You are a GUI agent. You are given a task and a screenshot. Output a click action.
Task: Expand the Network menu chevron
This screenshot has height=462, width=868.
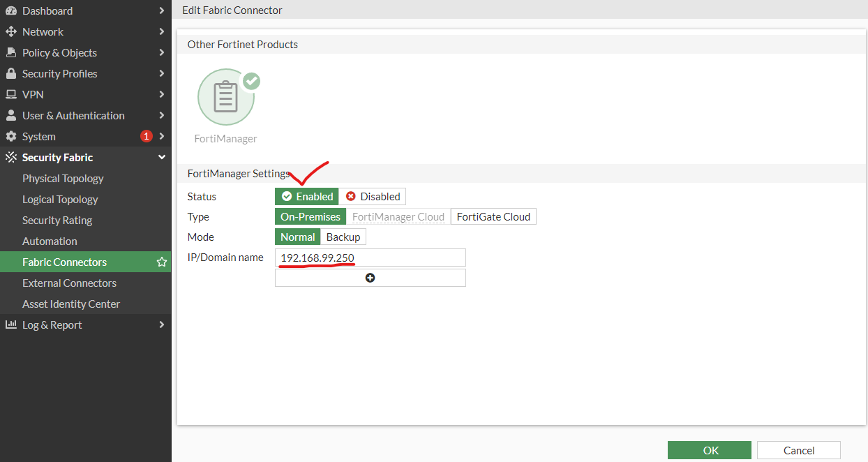pos(162,32)
